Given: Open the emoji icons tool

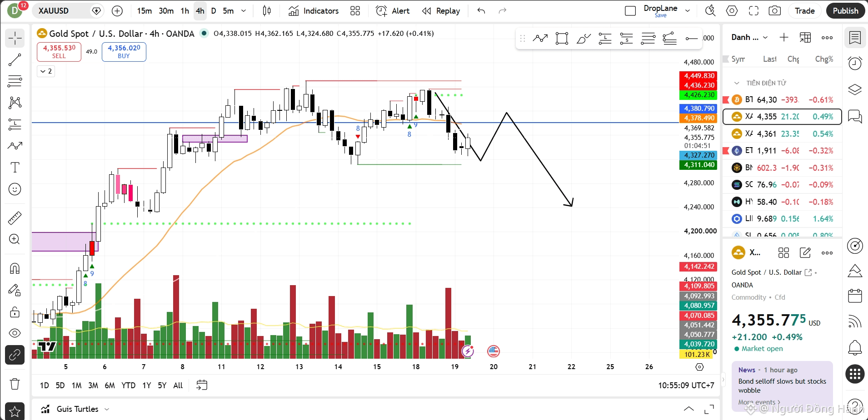Looking at the screenshot, I should click(15, 189).
